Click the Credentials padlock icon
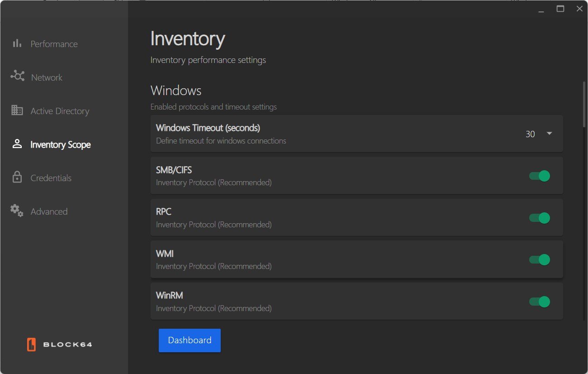The image size is (588, 374). tap(17, 177)
